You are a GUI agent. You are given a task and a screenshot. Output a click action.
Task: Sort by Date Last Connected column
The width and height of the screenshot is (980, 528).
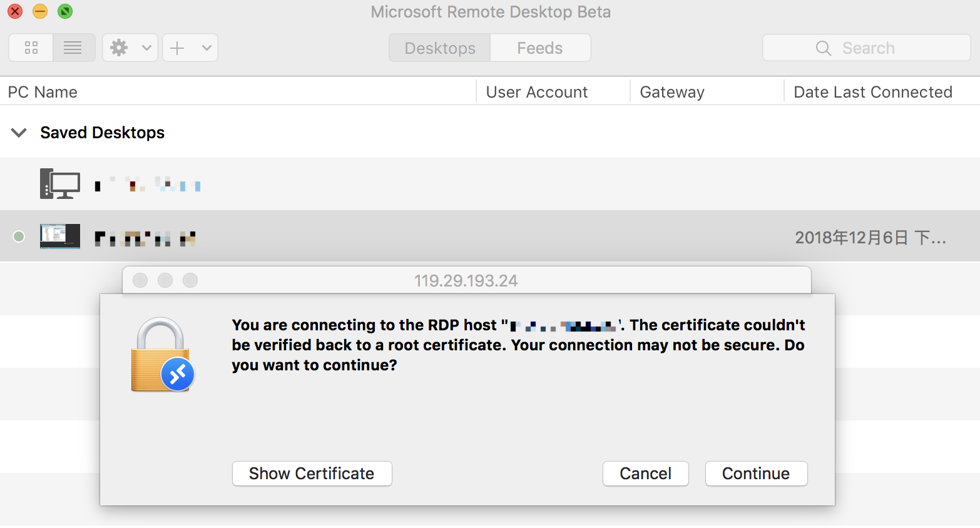[x=872, y=92]
